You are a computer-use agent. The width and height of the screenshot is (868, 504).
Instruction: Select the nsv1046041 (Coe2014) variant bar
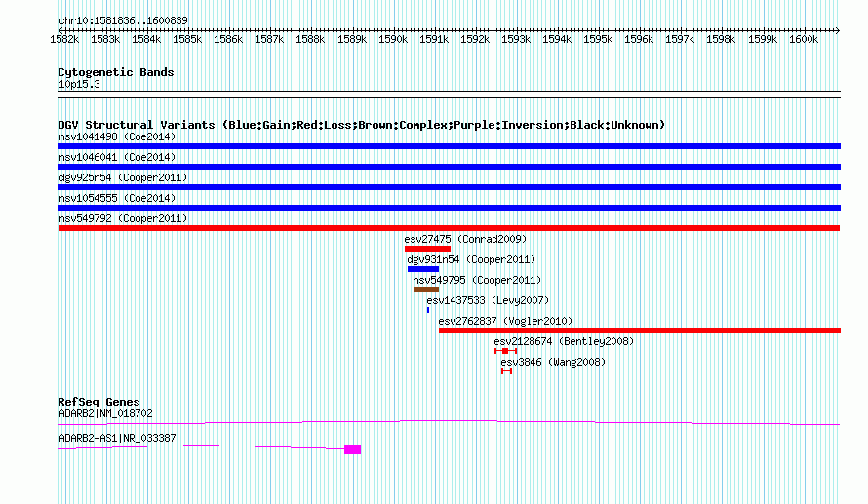point(449,167)
